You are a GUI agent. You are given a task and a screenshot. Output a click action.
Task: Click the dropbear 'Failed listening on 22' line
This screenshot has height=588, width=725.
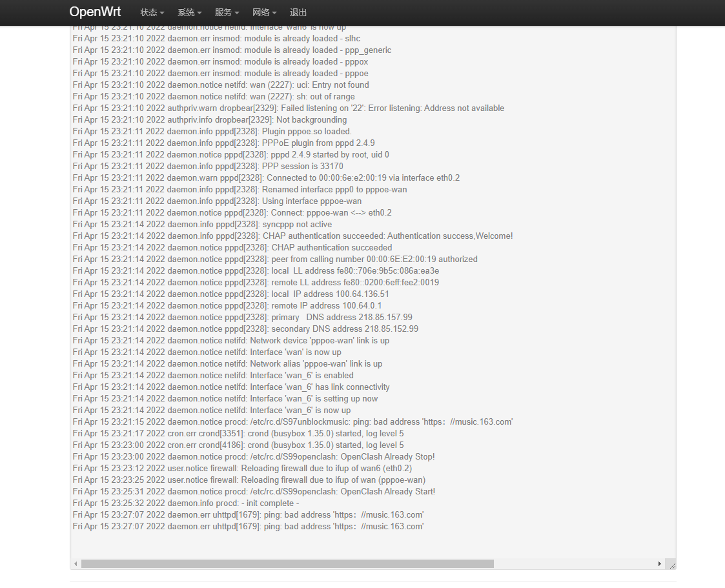[288, 108]
